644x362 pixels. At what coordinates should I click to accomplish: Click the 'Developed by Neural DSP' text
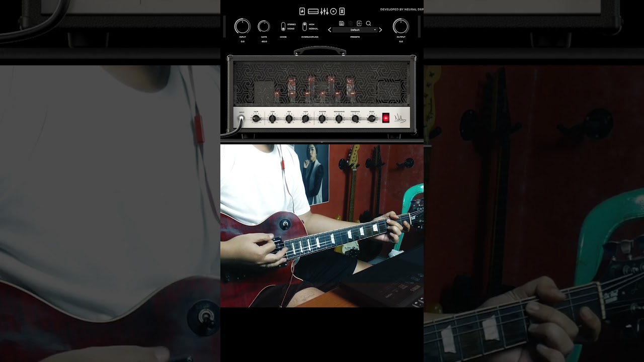point(401,9)
